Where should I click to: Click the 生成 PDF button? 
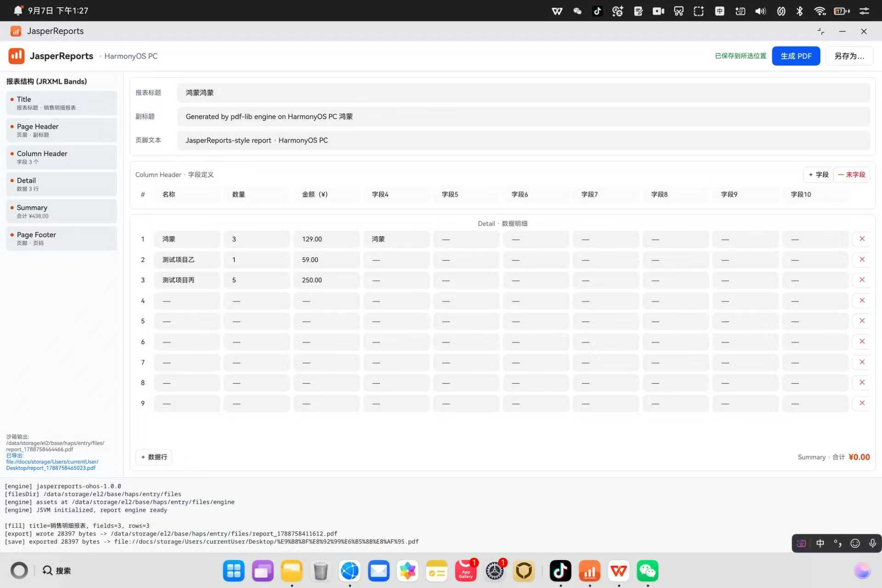(x=796, y=56)
